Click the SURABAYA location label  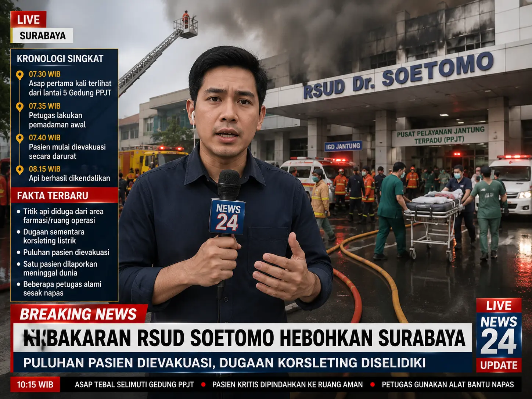pyautogui.click(x=42, y=36)
